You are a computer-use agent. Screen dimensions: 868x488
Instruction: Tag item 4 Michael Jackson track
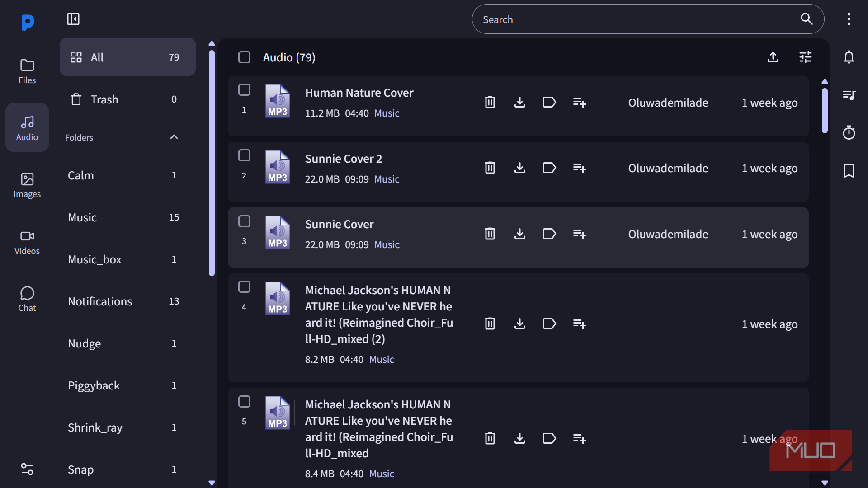549,324
